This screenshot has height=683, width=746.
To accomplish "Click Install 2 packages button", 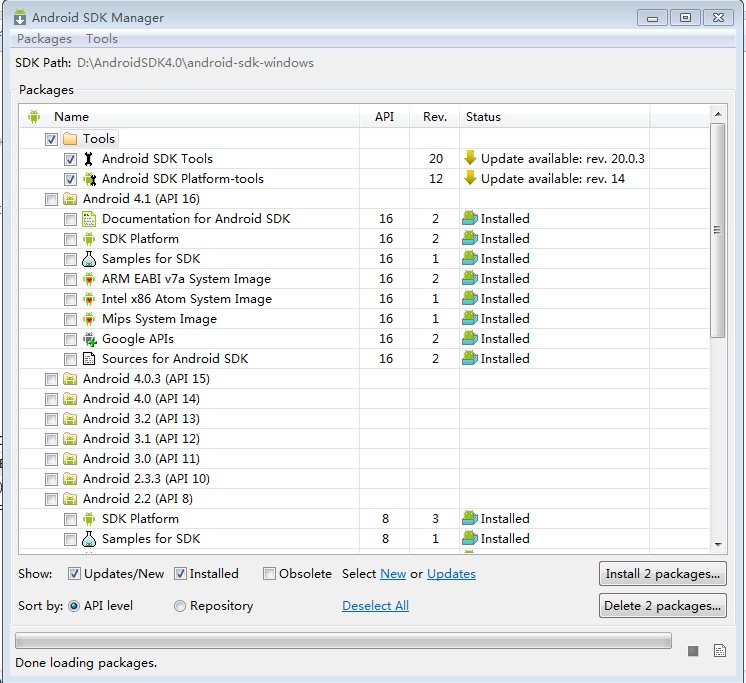I will click(x=663, y=574).
